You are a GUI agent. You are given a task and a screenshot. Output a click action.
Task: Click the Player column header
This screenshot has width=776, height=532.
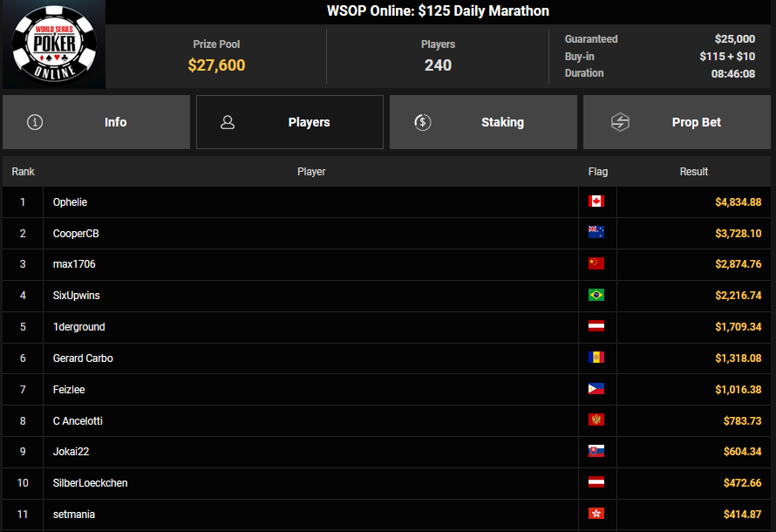tap(311, 172)
